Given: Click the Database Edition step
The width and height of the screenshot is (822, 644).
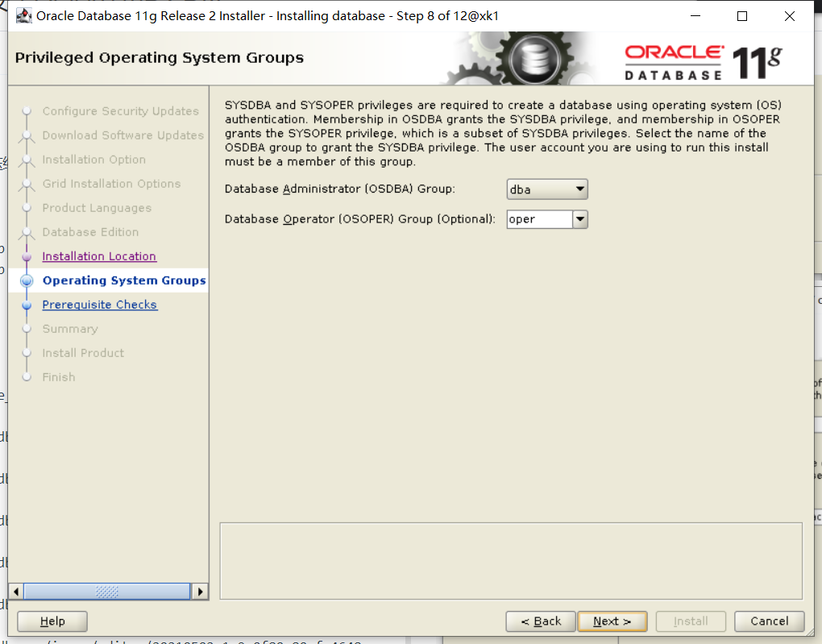Looking at the screenshot, I should coord(90,232).
